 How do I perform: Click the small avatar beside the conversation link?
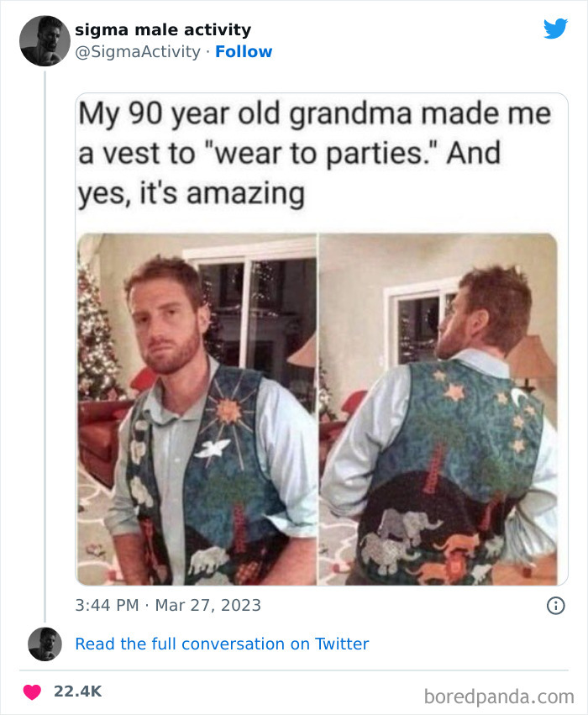pos(44,644)
